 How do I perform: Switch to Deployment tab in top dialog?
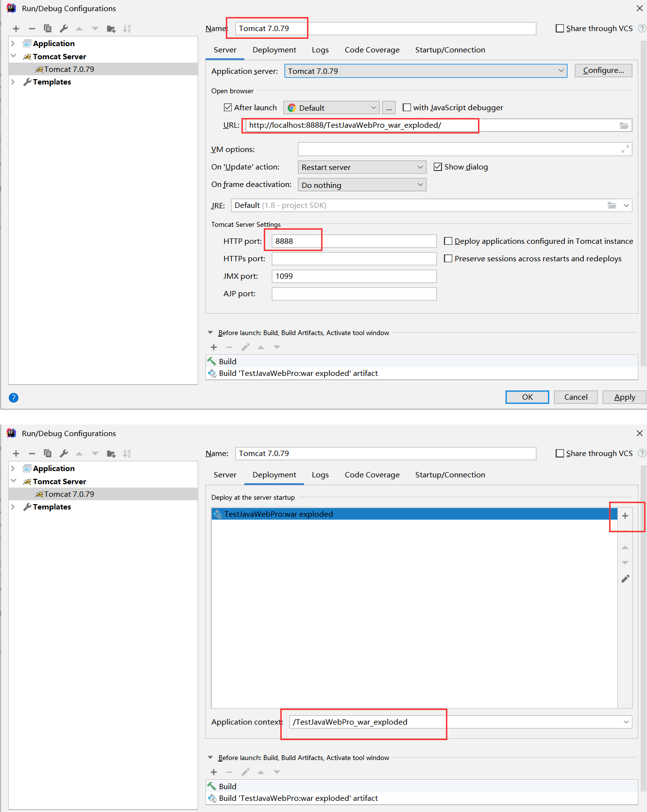point(274,50)
